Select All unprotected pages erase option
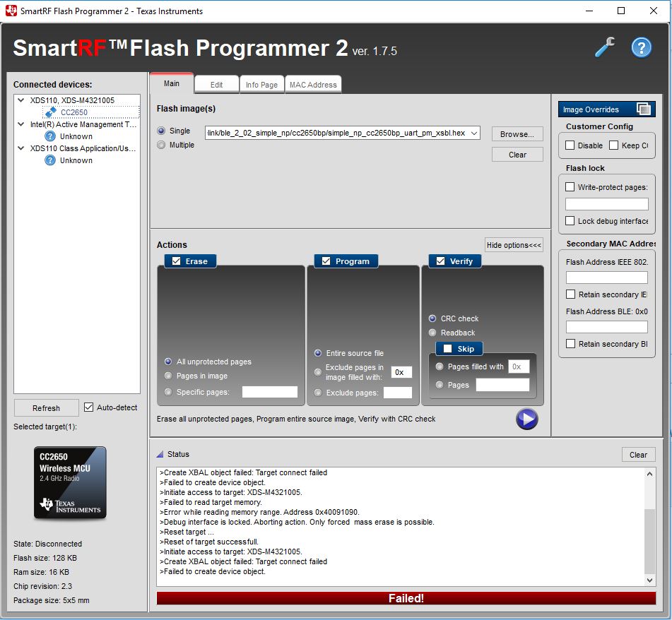Viewport: 672px width, 620px height. 168,362
